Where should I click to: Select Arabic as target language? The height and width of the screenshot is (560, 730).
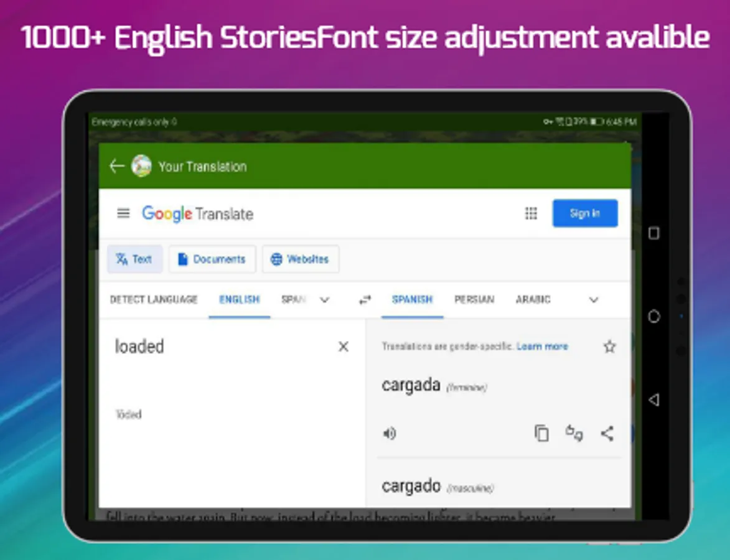pyautogui.click(x=533, y=299)
